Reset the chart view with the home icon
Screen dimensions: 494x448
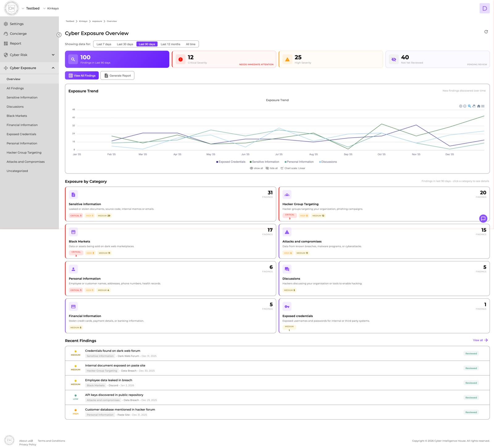tap(479, 106)
